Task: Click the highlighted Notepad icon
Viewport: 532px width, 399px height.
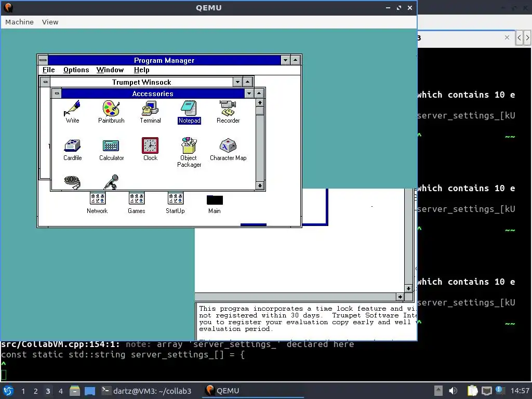Action: (x=189, y=112)
